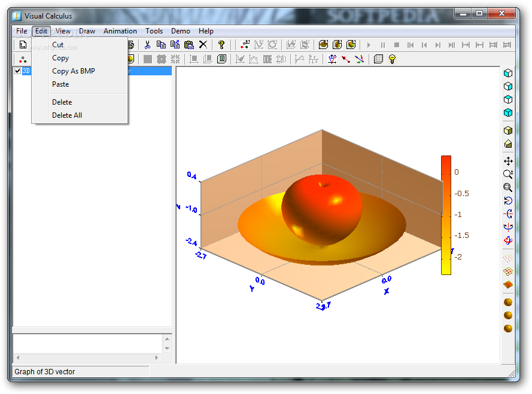The width and height of the screenshot is (532, 394).
Task: Open the Animation menu
Action: pos(120,31)
